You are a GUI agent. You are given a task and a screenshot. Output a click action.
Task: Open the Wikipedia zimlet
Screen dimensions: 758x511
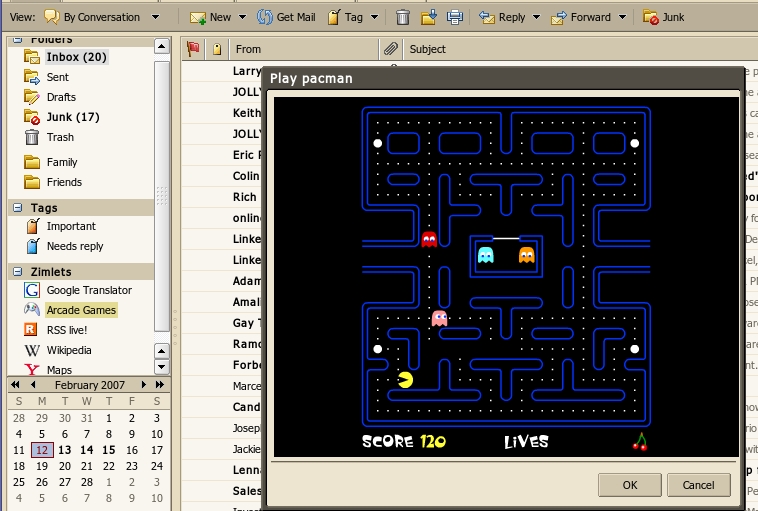click(x=68, y=350)
